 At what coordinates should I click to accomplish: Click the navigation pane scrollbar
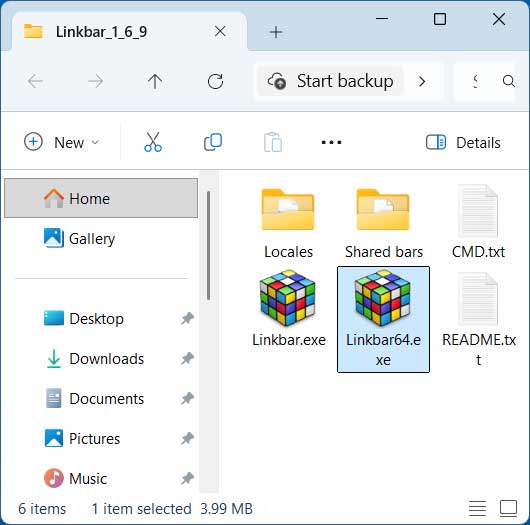coord(209,245)
